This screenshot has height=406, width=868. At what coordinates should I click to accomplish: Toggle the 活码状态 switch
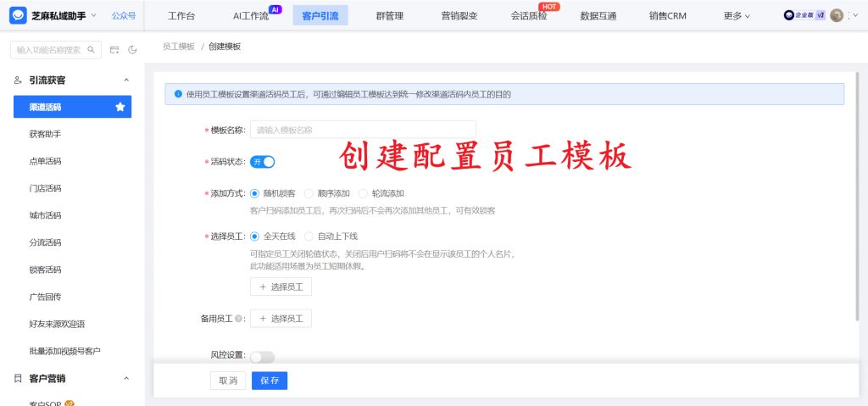tap(263, 162)
